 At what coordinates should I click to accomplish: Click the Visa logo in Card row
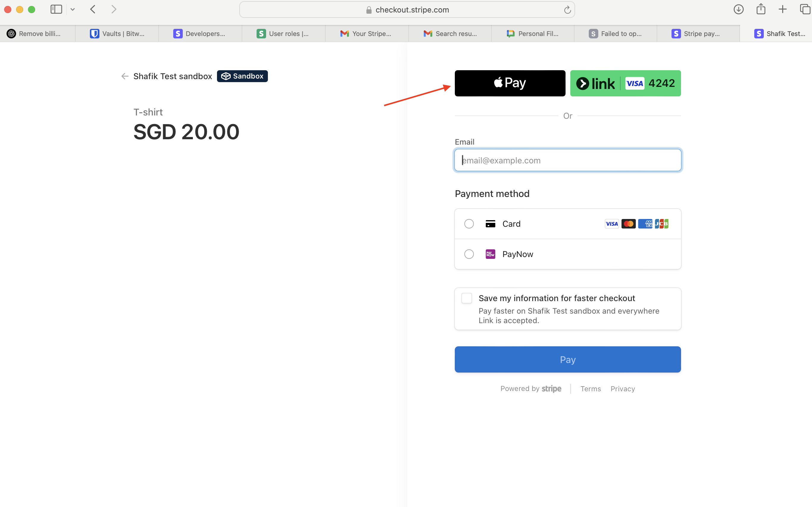coord(612,224)
